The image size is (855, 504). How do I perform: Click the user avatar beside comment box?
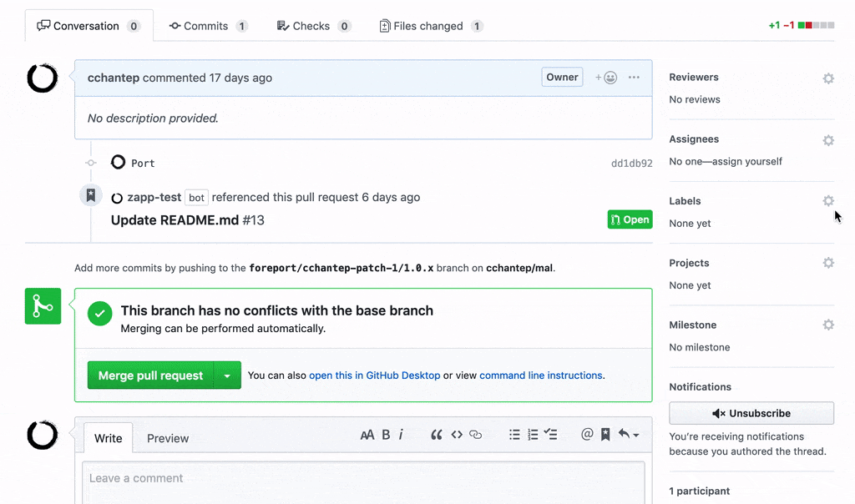click(x=43, y=436)
